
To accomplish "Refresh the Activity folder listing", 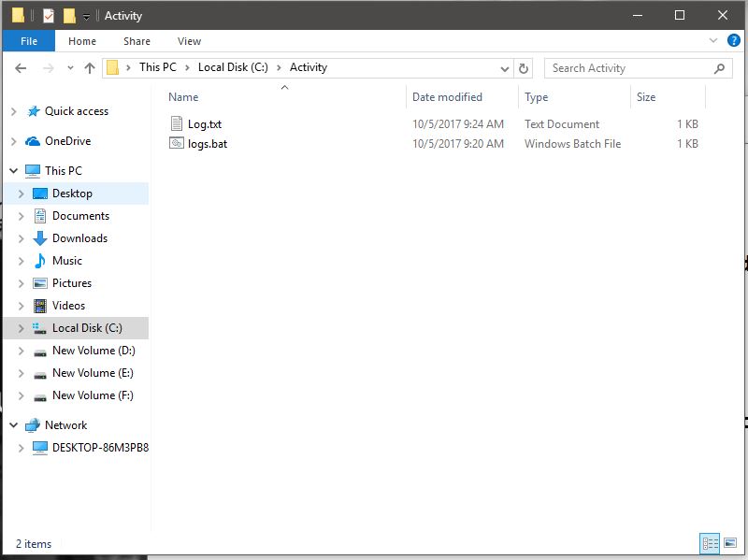I will click(x=523, y=68).
